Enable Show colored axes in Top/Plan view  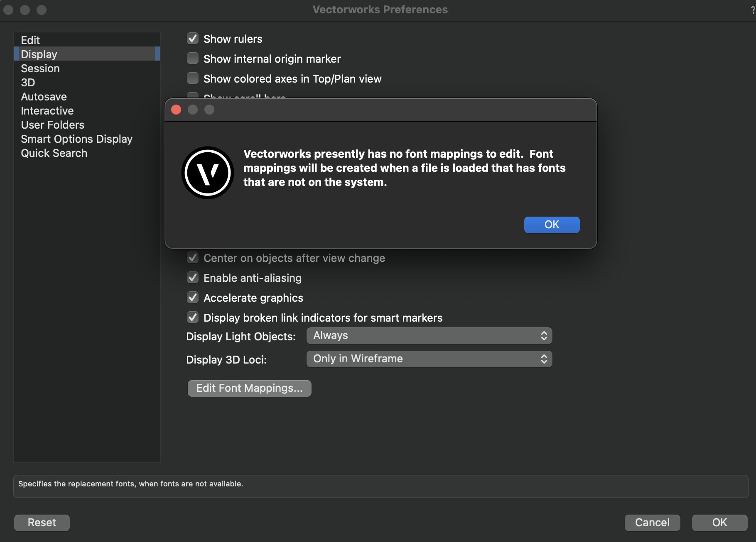193,79
